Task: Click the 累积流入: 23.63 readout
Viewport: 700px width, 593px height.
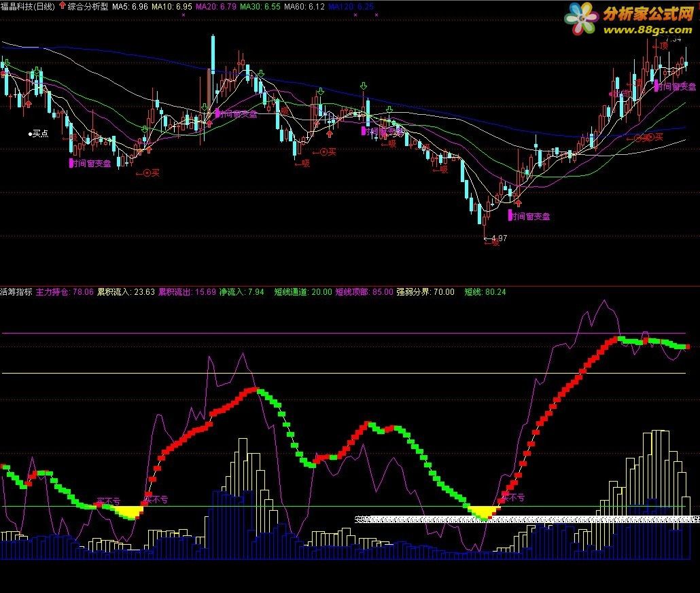Action: point(126,292)
